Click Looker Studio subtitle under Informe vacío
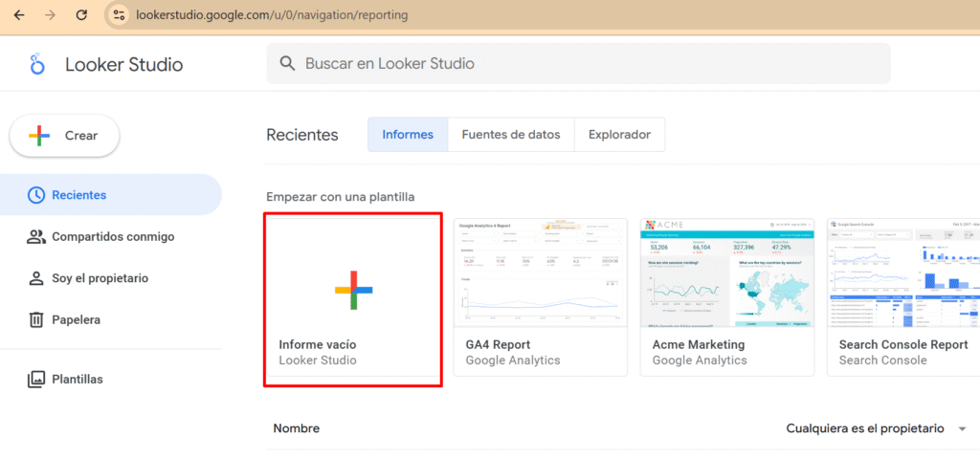 pos(318,361)
